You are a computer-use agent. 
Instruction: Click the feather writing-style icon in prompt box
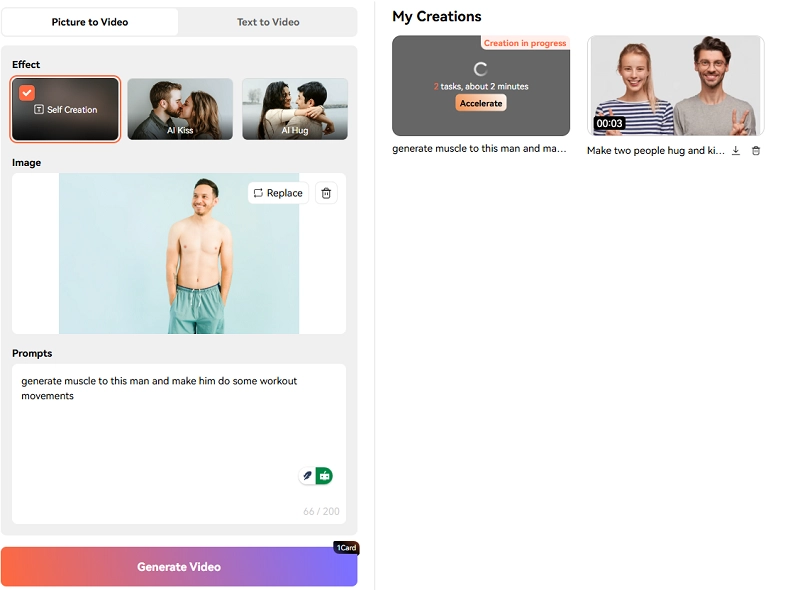(x=308, y=476)
